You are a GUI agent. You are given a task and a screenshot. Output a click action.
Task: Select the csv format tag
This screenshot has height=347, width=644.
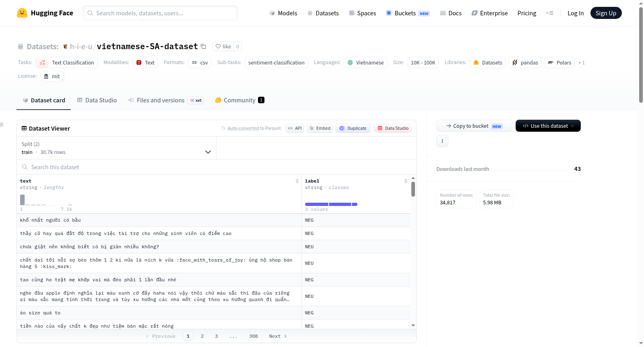[x=200, y=62]
